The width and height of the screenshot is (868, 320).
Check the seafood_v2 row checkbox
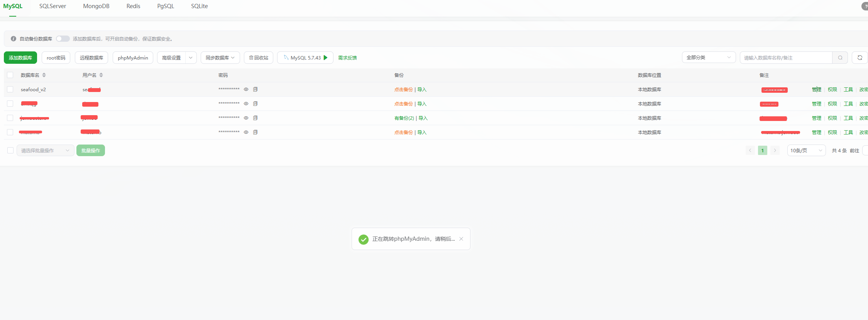coord(10,89)
